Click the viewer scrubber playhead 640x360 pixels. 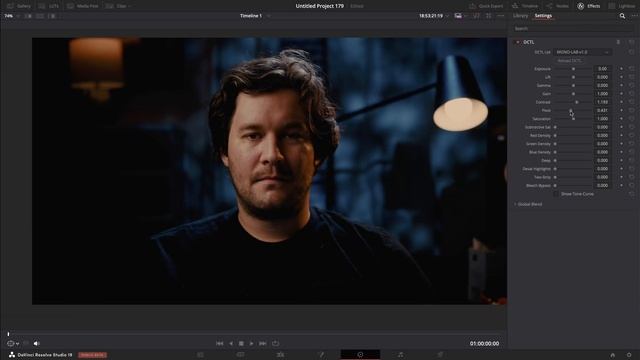[8, 334]
